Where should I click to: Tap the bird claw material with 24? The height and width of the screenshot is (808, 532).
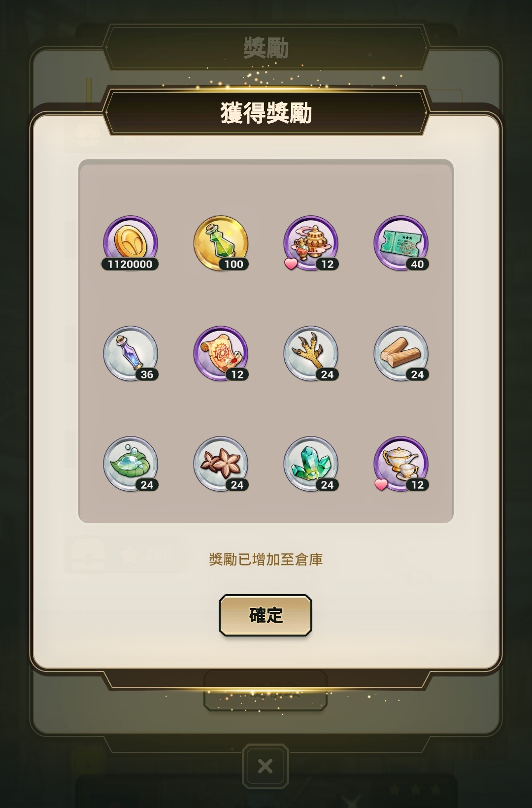click(310, 354)
